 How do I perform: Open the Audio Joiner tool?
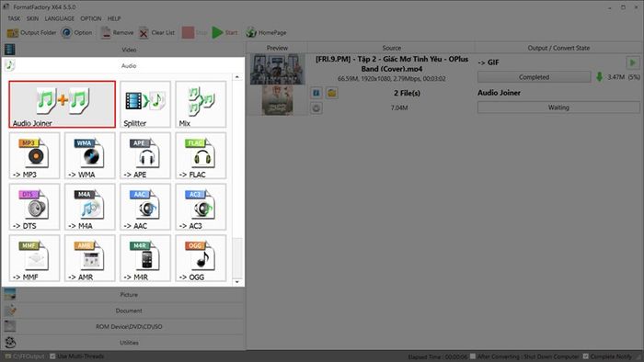click(62, 104)
